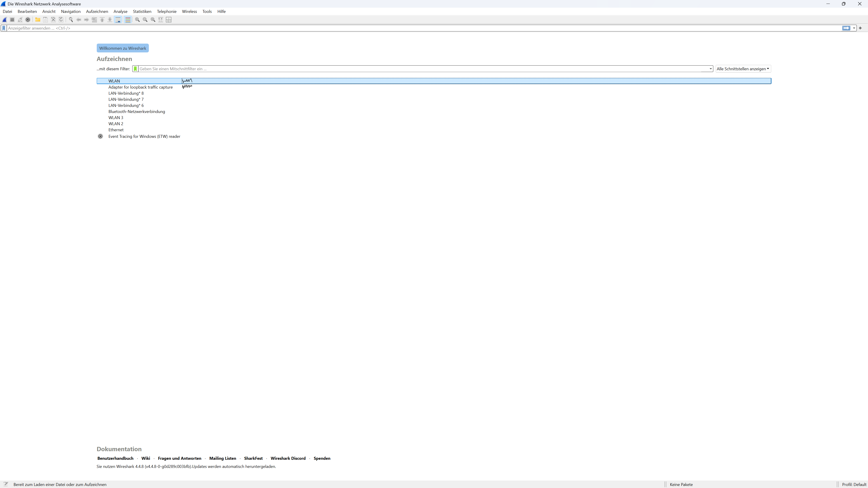Open the Alle Schnittstellen anzeigen dropdown
This screenshot has width=868, height=488.
pos(743,69)
